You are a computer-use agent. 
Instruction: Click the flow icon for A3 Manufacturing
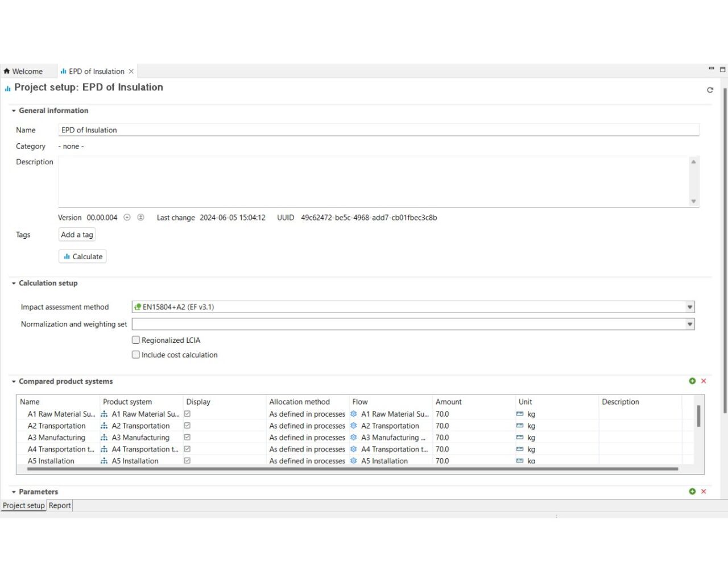point(354,437)
